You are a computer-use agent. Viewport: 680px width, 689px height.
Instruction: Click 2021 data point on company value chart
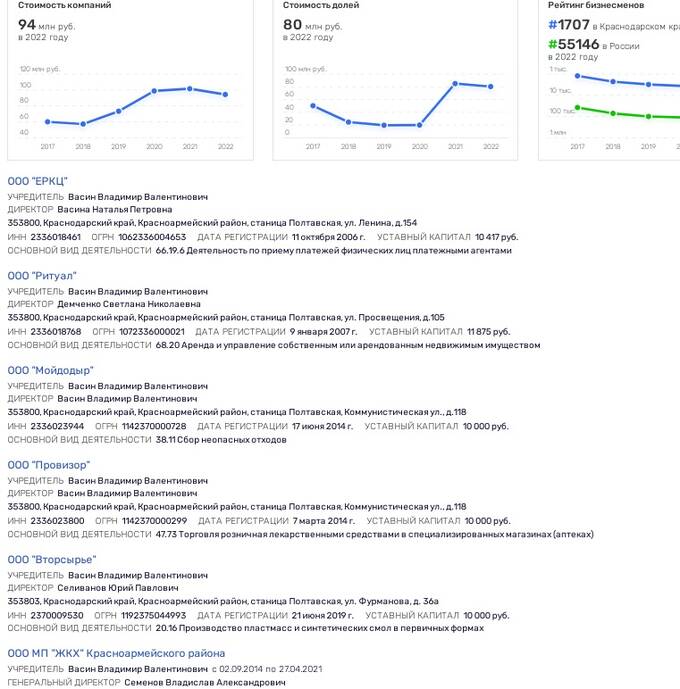[x=190, y=89]
